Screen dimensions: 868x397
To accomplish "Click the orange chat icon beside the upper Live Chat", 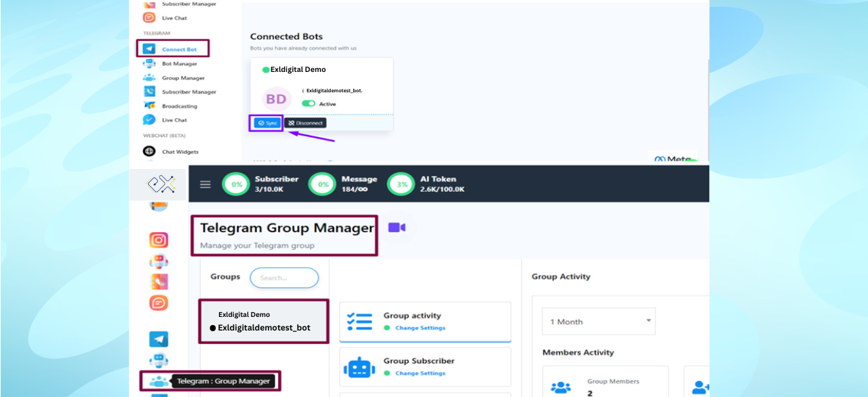I will click(149, 18).
